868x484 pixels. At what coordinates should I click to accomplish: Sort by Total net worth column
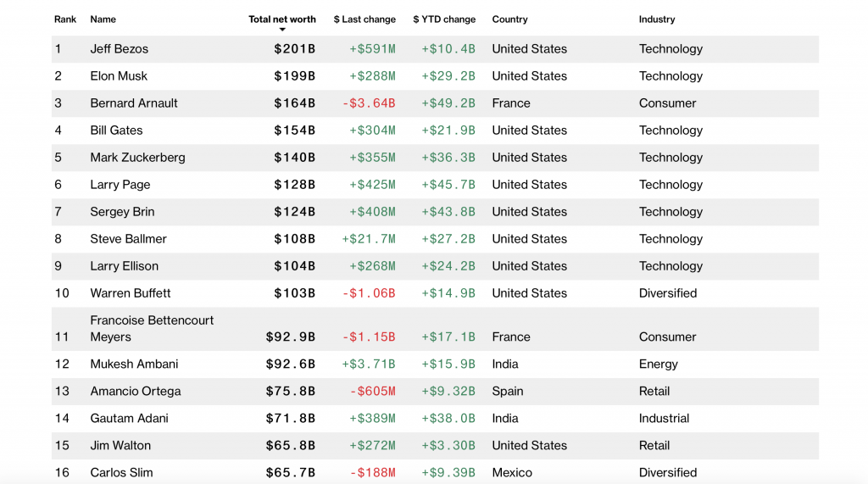(x=281, y=19)
